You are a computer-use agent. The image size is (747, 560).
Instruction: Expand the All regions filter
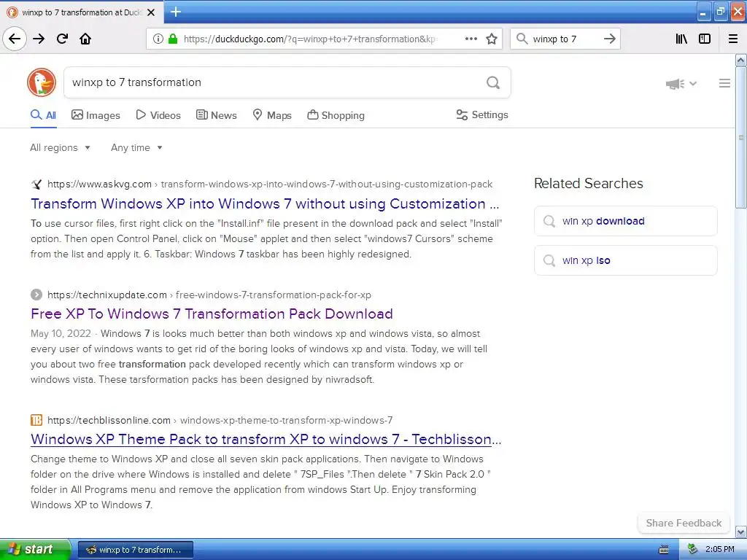click(x=60, y=147)
